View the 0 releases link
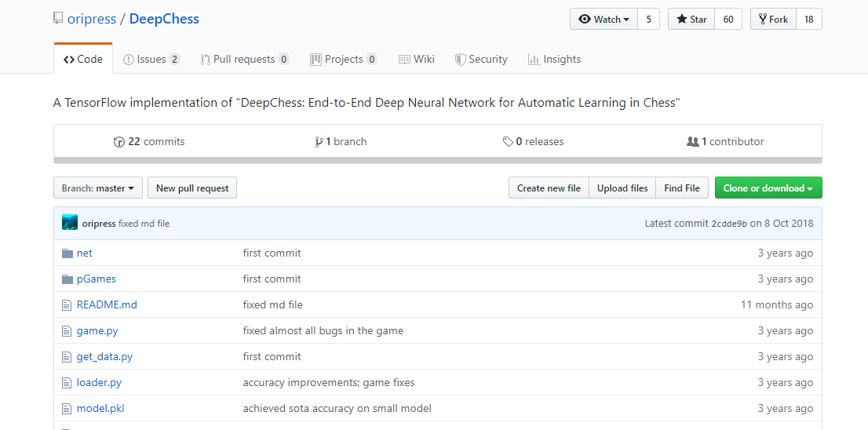Viewport: 868px width, 430px height. tap(533, 142)
